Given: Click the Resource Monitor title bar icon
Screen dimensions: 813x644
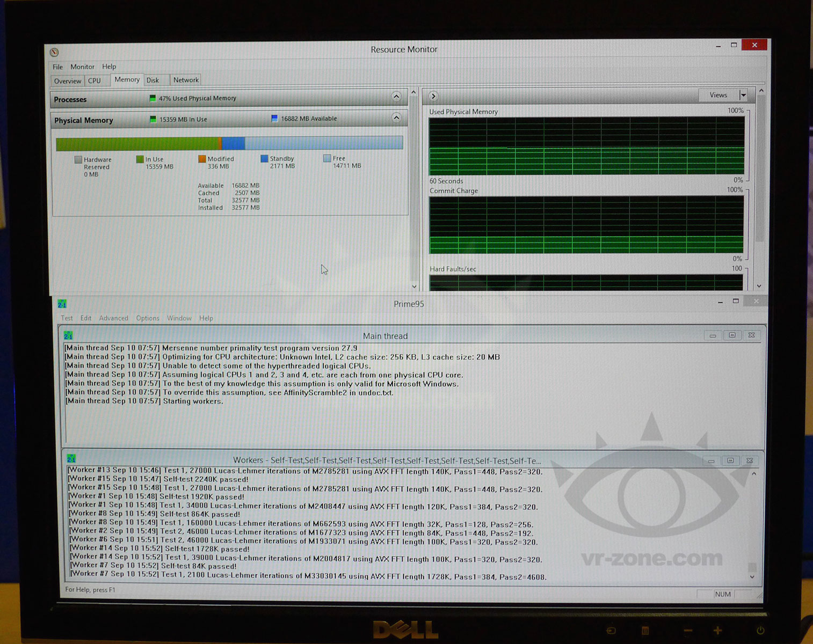Looking at the screenshot, I should pyautogui.click(x=54, y=52).
